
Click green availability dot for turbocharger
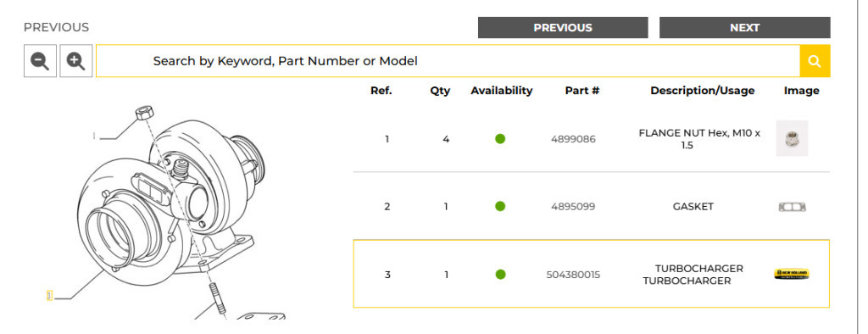click(500, 274)
